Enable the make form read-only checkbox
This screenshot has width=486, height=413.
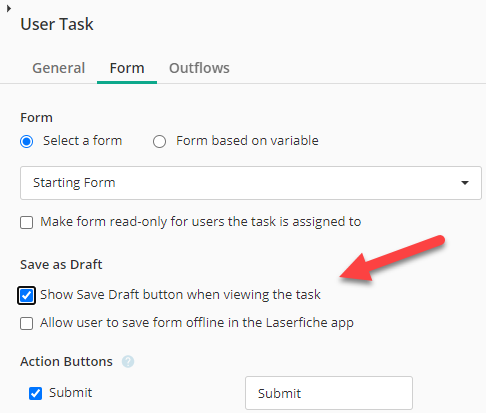(x=27, y=222)
